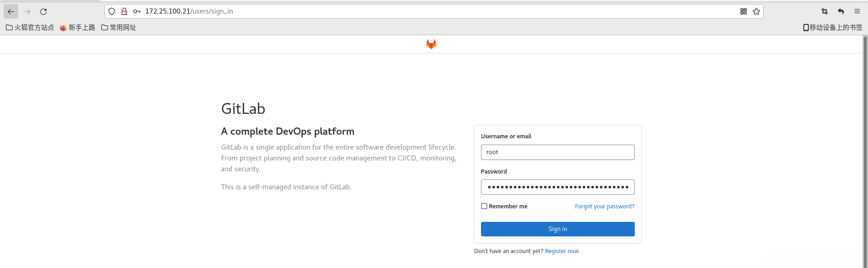Image resolution: width=868 pixels, height=268 pixels.
Task: Open the Firefox hamburger menu
Action: pos(857,11)
